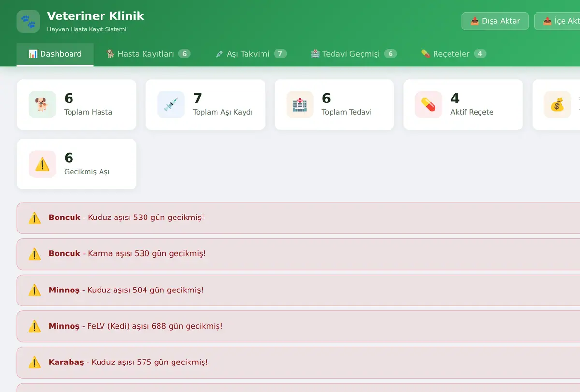Click the syringe icon in Toplam Aşı Kaydı card
Screen dimensions: 580x392
171,104
